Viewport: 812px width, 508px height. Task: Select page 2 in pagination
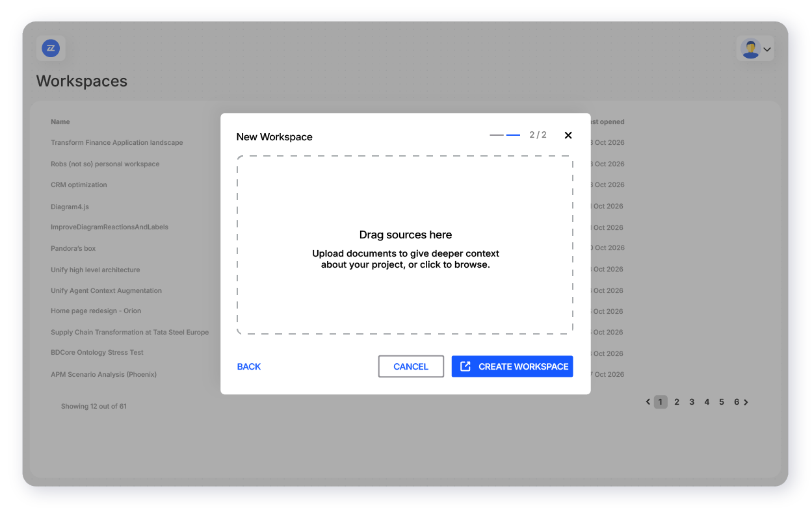(x=677, y=402)
